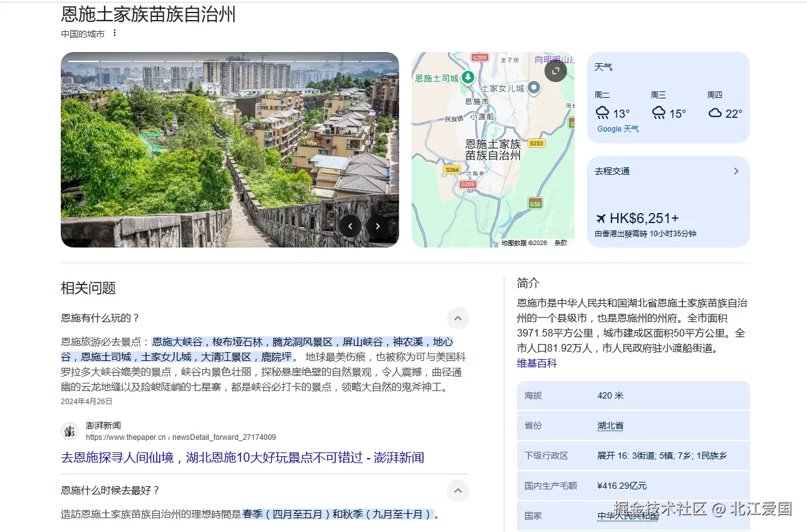Screen dimensions: 807x532
Task: Click the G50 highway badge on map
Action: click(x=534, y=204)
